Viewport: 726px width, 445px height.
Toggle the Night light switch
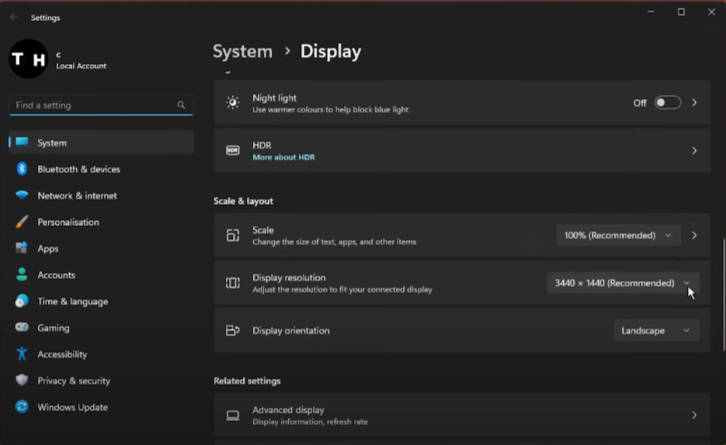pos(667,103)
